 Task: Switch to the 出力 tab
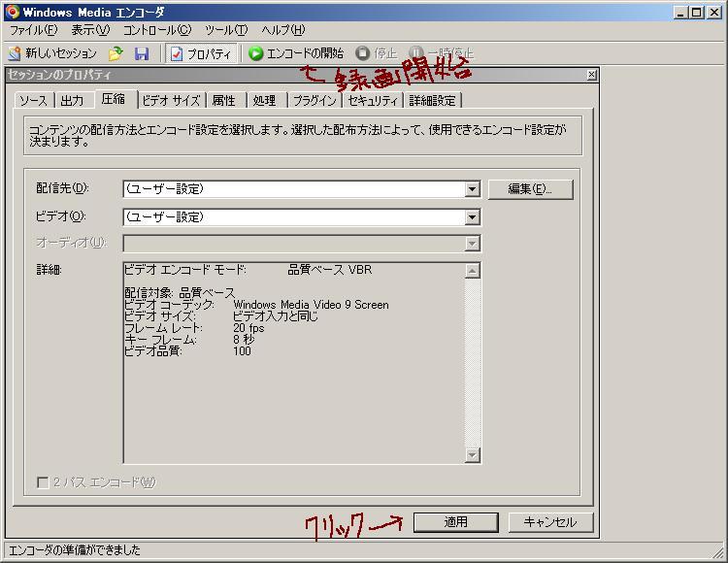[72, 100]
